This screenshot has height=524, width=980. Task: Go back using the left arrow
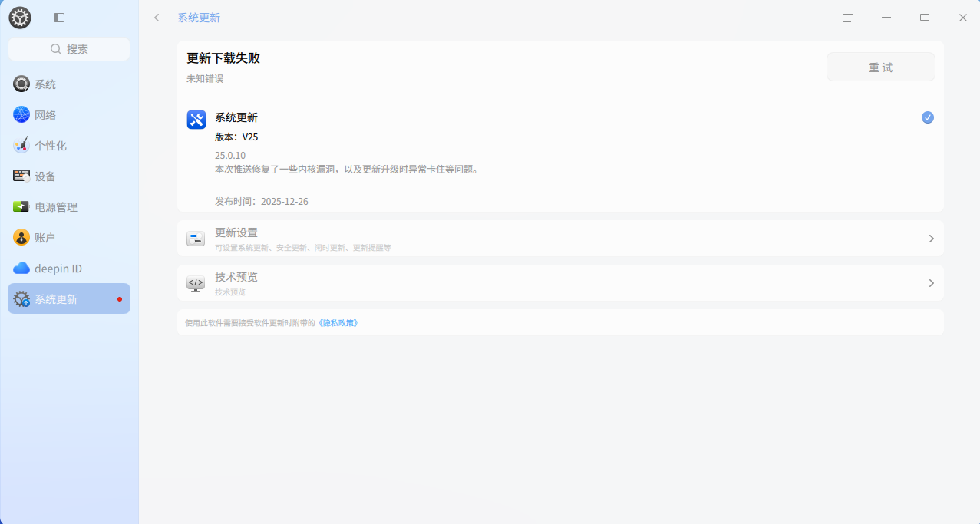point(157,18)
